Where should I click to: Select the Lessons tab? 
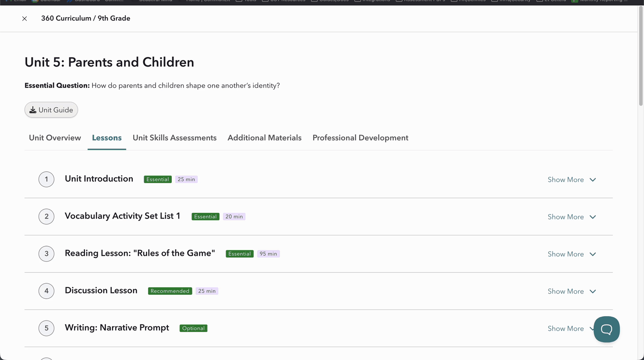point(107,138)
